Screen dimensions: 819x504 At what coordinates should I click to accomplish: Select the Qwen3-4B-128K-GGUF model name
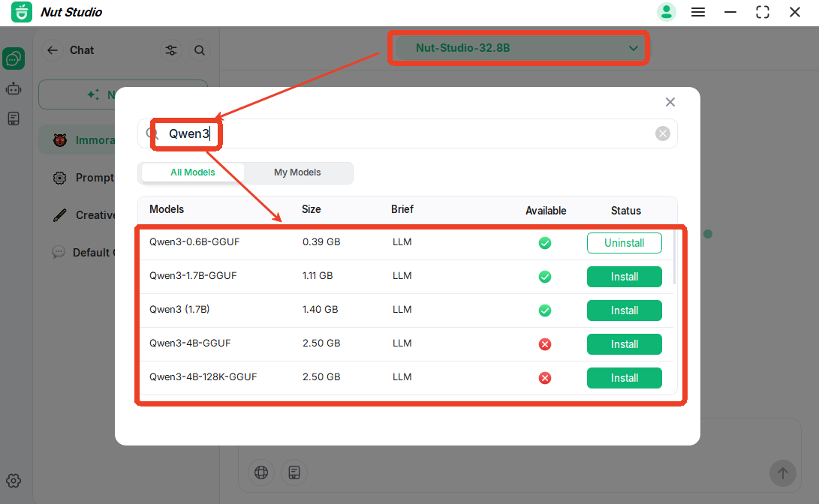pyautogui.click(x=203, y=377)
